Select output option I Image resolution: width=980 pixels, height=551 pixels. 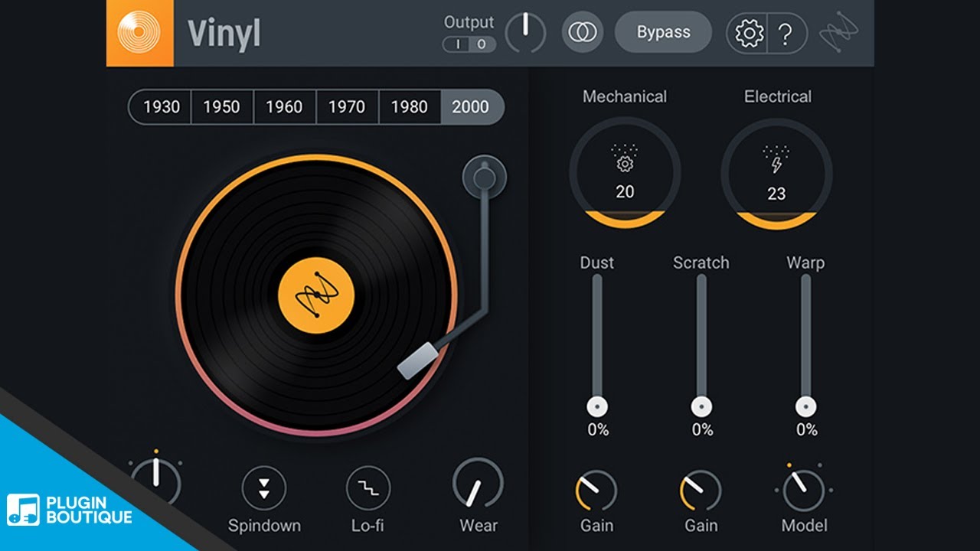click(457, 44)
